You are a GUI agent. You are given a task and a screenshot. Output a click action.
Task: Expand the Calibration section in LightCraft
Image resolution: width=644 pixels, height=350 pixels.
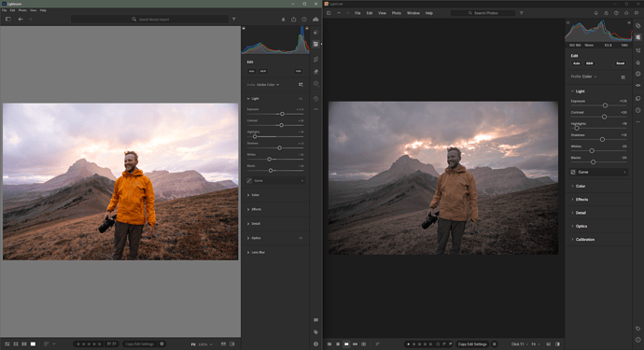(572, 240)
